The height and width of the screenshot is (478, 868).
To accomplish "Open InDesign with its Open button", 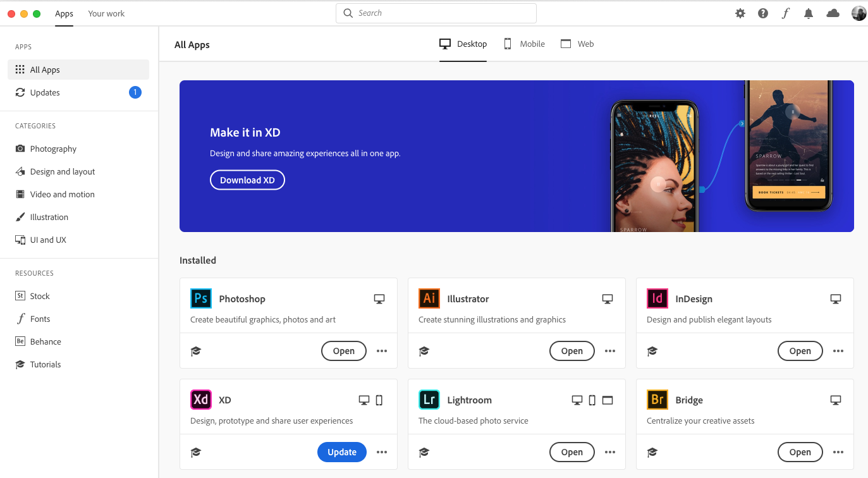I will pos(800,351).
